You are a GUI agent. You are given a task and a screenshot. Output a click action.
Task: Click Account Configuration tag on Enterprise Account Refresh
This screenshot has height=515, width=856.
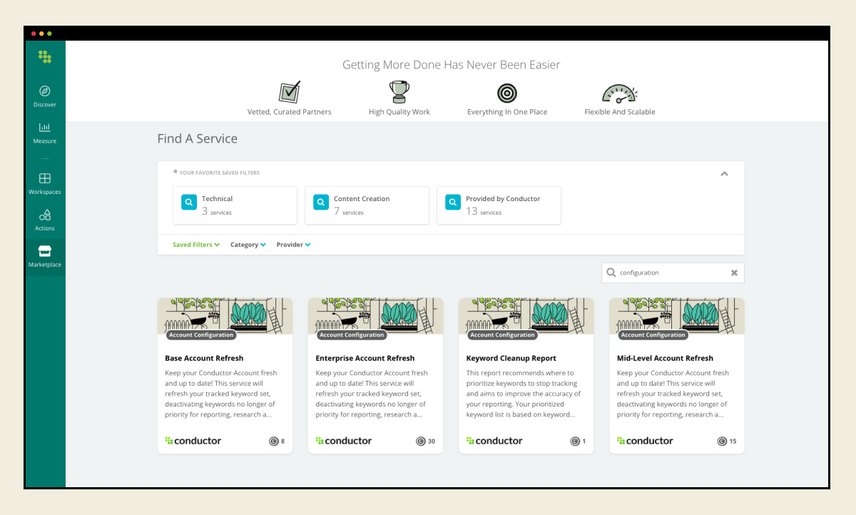(x=352, y=335)
